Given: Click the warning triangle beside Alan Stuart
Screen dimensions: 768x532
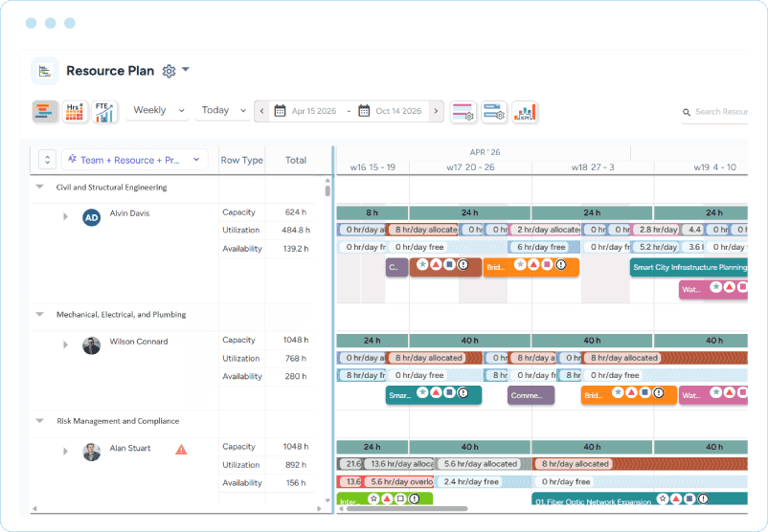Looking at the screenshot, I should [x=181, y=450].
